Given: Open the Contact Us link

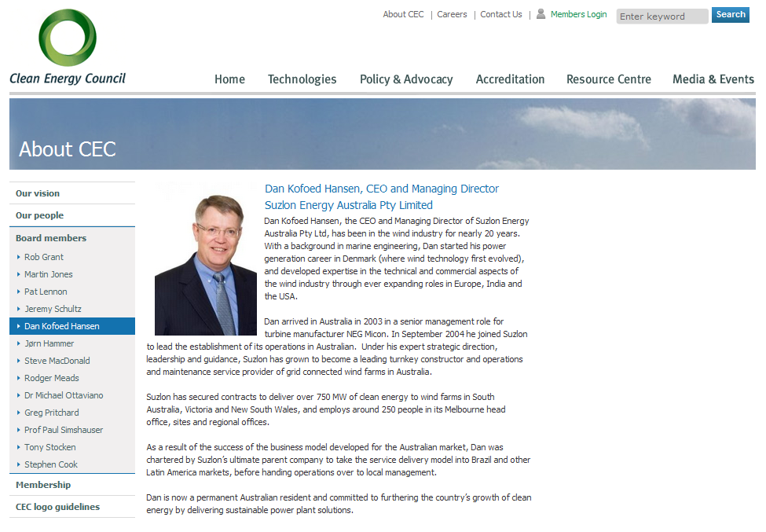Looking at the screenshot, I should (x=500, y=15).
